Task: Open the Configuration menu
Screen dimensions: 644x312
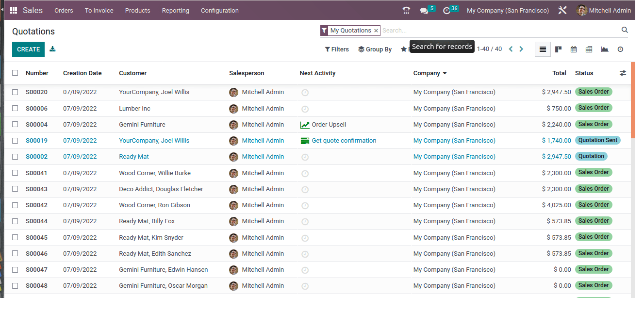Action: (x=220, y=10)
